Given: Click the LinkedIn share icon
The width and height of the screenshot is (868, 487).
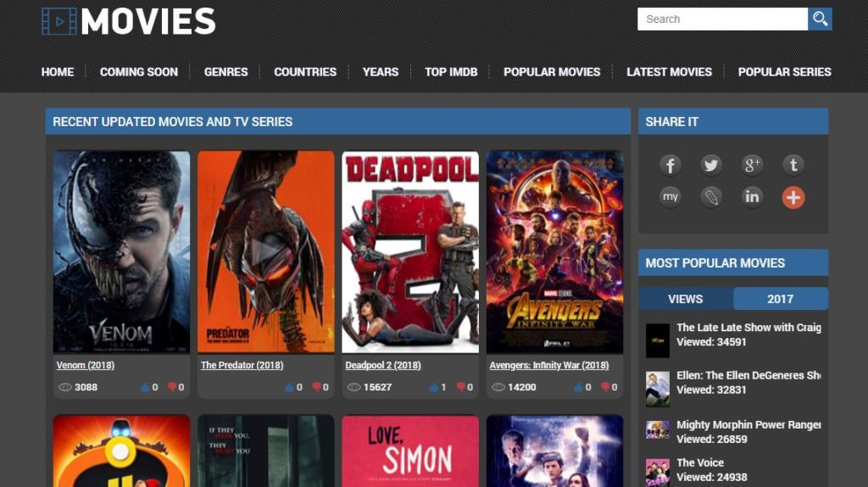Looking at the screenshot, I should click(x=752, y=197).
